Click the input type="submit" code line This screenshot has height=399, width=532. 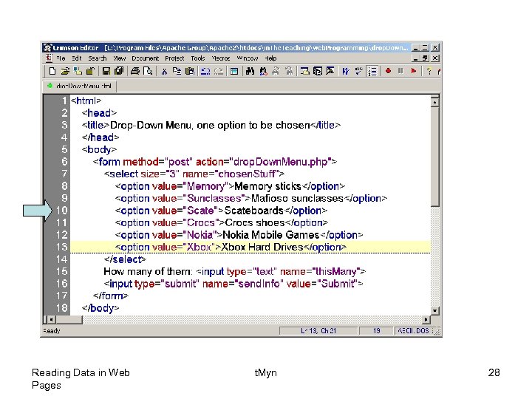click(x=233, y=284)
